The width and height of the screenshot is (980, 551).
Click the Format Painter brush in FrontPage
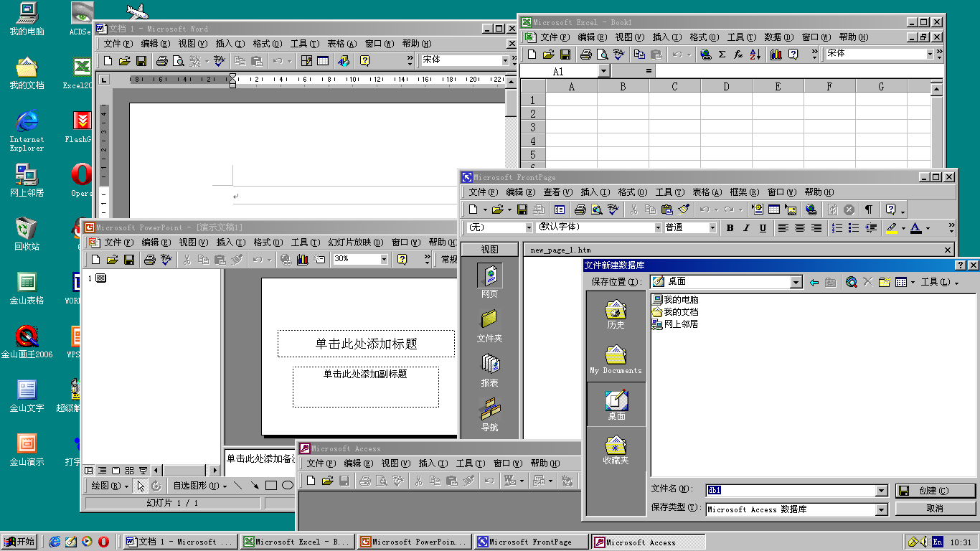click(x=684, y=209)
